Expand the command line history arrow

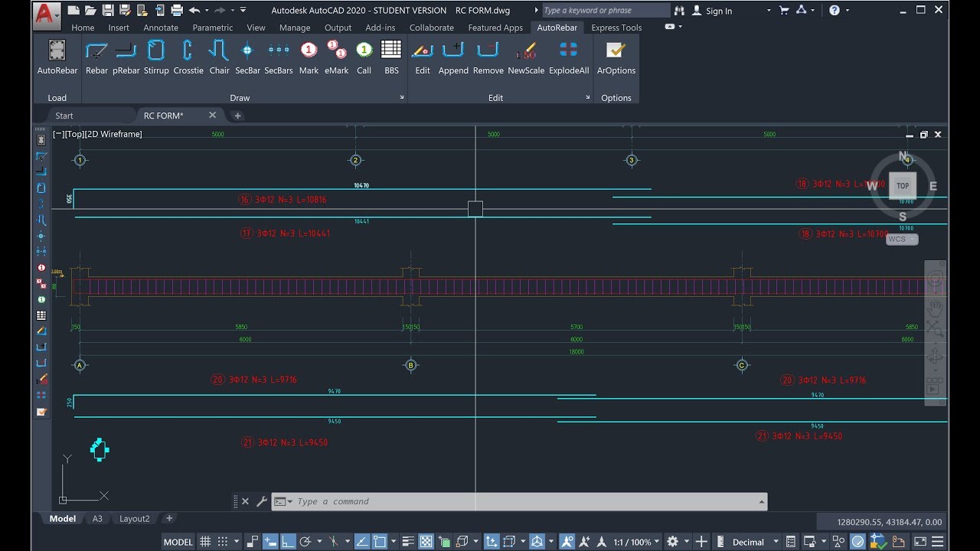coord(761,502)
